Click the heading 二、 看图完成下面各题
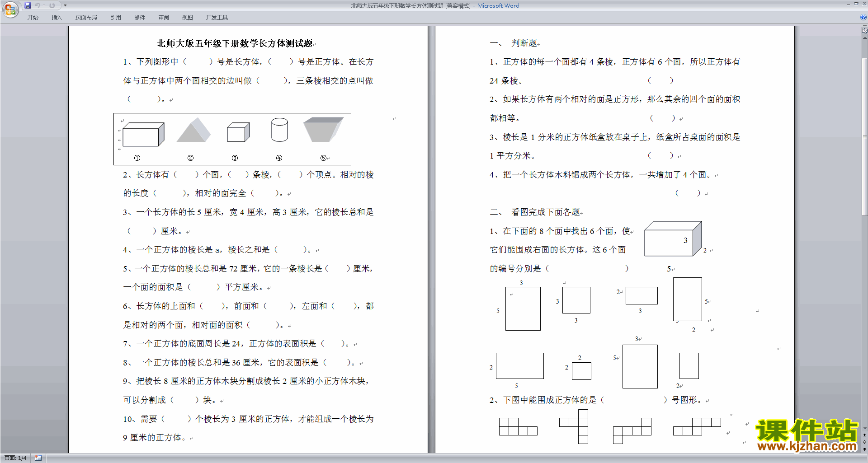868x463 pixels. click(536, 212)
